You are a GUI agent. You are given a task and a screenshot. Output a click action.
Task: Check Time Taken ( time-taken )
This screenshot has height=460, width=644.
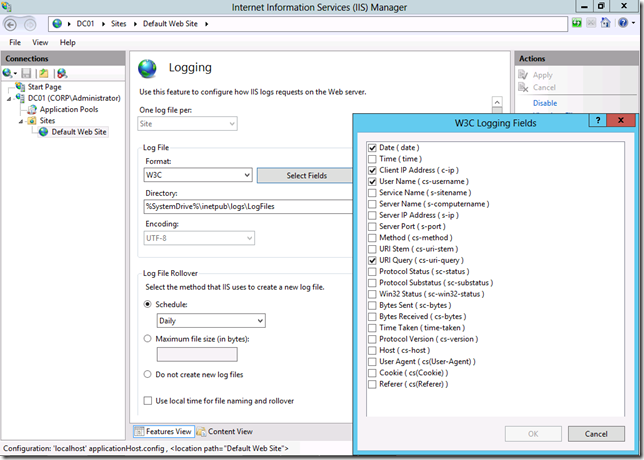click(x=372, y=328)
